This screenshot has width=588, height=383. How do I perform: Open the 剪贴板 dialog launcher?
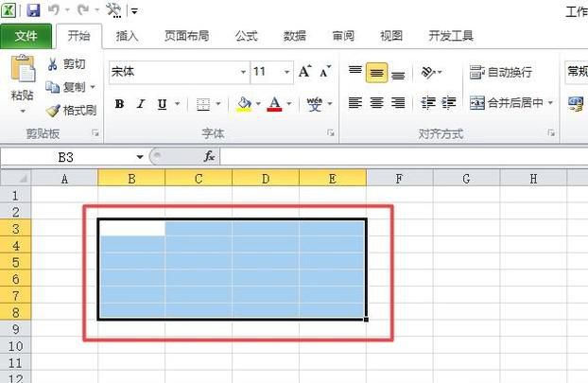[95, 133]
